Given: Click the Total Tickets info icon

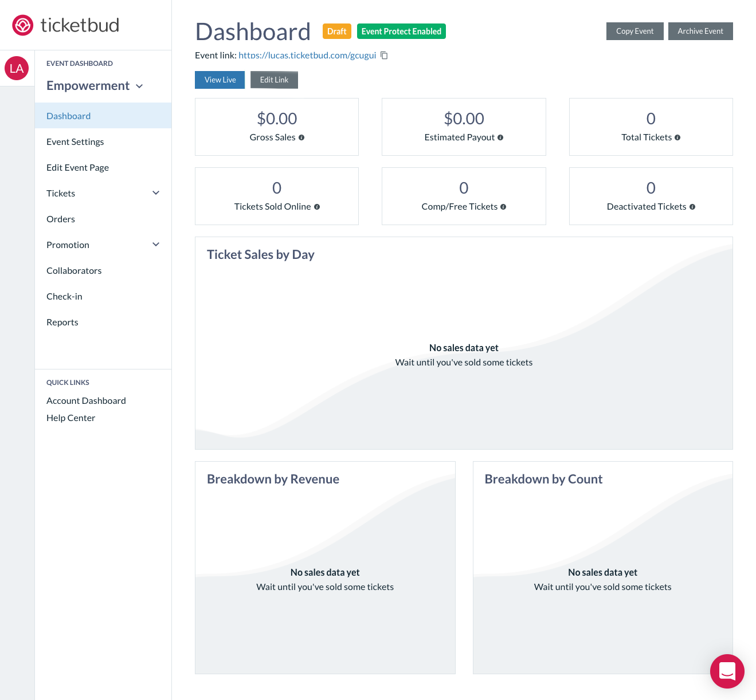Looking at the screenshot, I should point(677,137).
